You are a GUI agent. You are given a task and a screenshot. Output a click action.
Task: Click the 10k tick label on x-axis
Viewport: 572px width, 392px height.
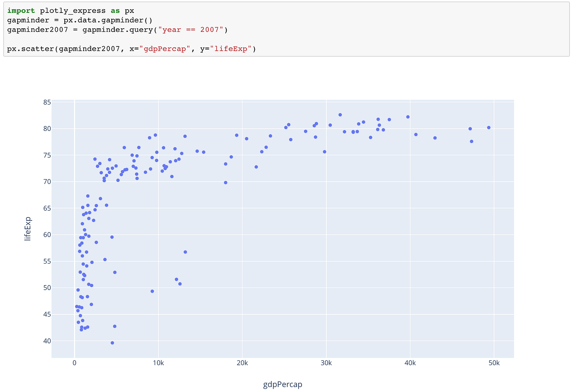point(158,363)
